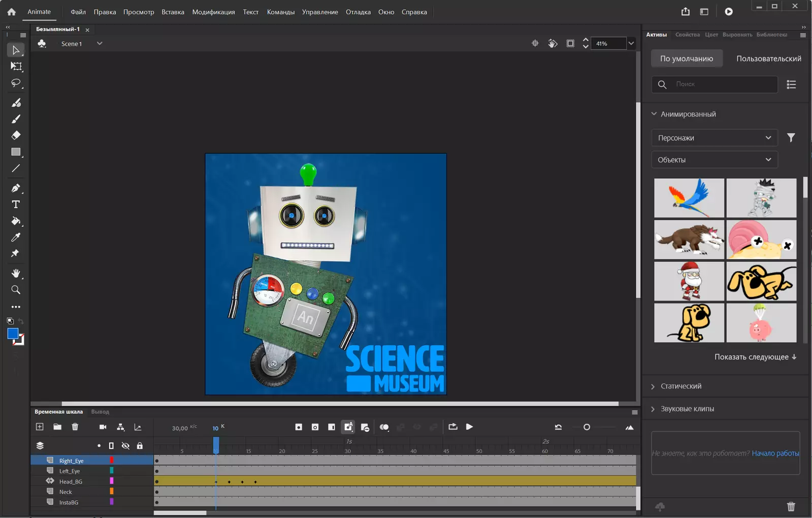812x518 pixels.
Task: Open the Начало работы link
Action: 775,453
